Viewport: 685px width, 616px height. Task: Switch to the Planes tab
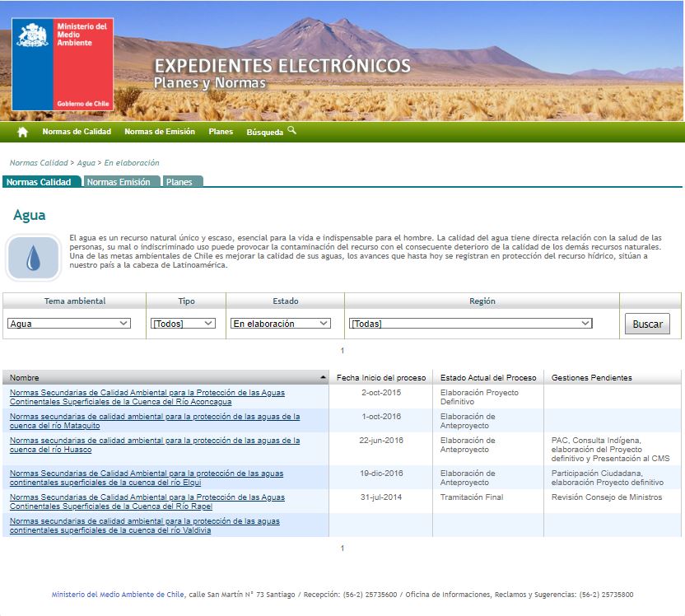[x=183, y=182]
